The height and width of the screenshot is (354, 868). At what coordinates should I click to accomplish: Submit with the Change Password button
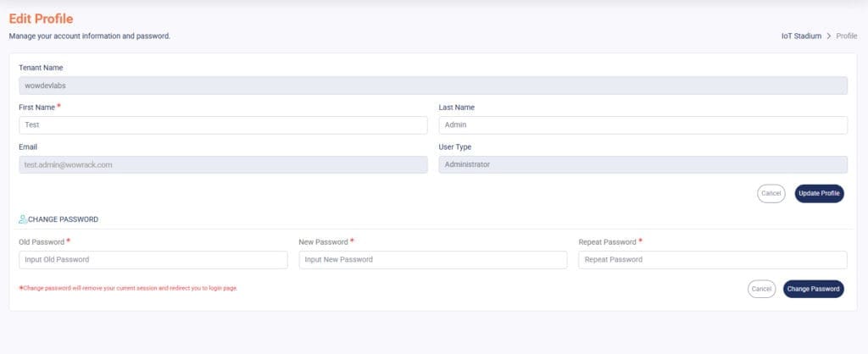click(813, 290)
